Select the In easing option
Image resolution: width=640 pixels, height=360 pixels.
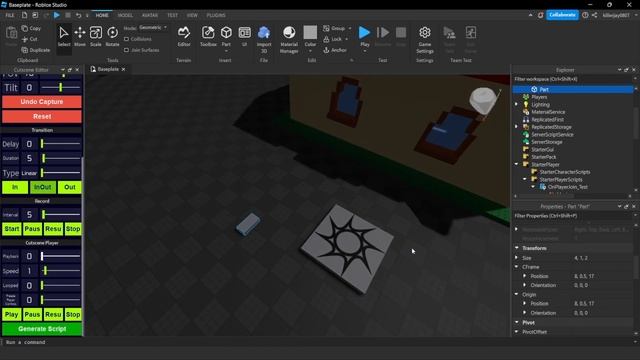15,187
